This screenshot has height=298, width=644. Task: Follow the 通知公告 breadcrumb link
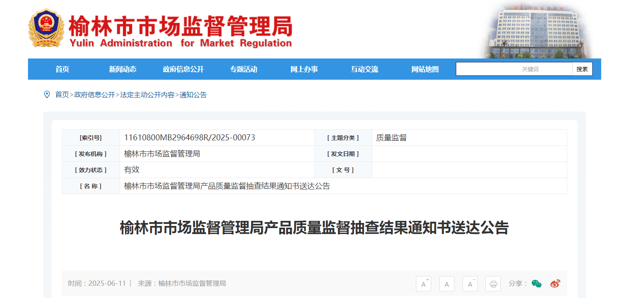[193, 95]
